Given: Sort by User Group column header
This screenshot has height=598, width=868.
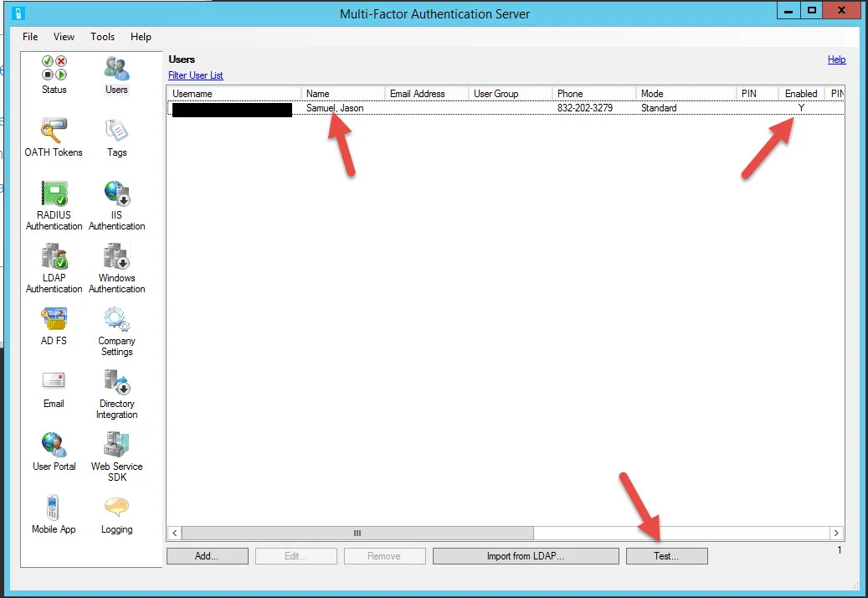Looking at the screenshot, I should tap(511, 94).
